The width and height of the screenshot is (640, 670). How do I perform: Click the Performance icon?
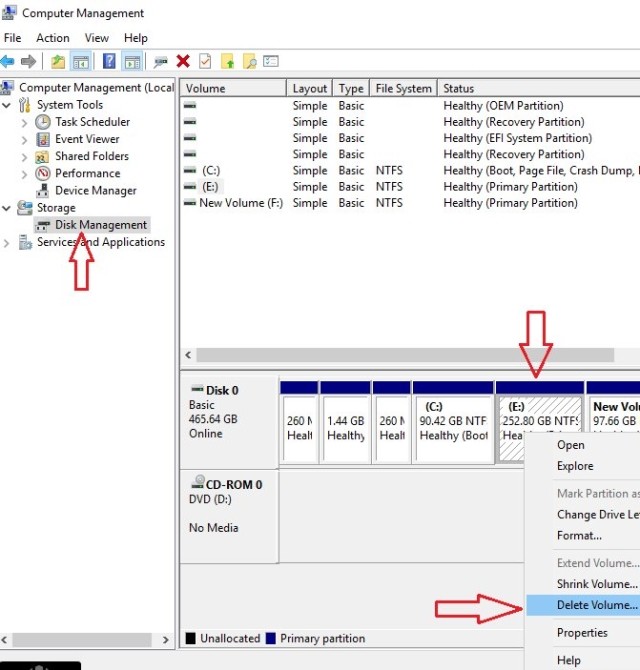pos(43,173)
